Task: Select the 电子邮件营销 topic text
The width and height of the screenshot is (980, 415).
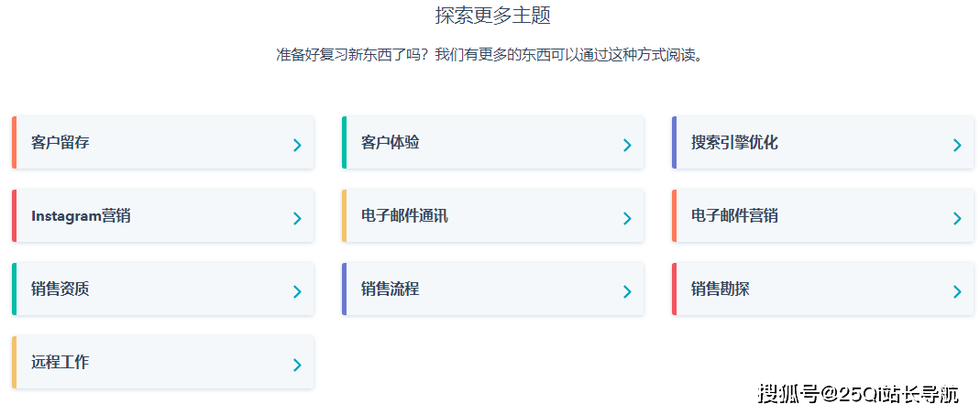Action: [x=734, y=216]
